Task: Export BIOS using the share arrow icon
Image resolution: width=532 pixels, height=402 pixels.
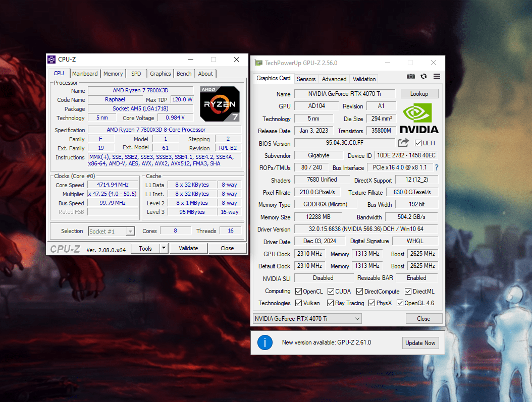Action: coord(403,143)
